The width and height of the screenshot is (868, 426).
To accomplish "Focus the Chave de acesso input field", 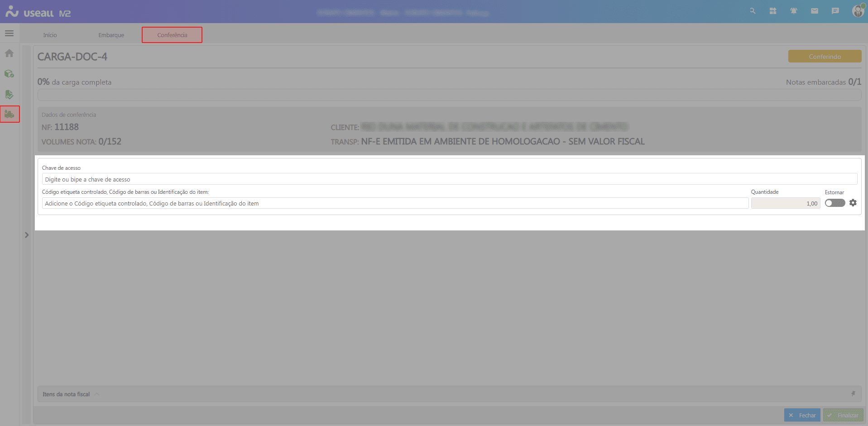I will (x=449, y=179).
